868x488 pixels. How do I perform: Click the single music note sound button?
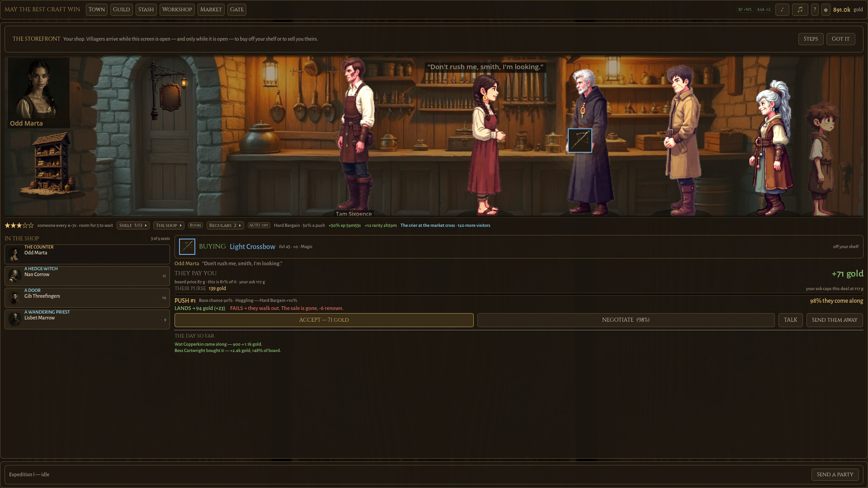pos(782,9)
